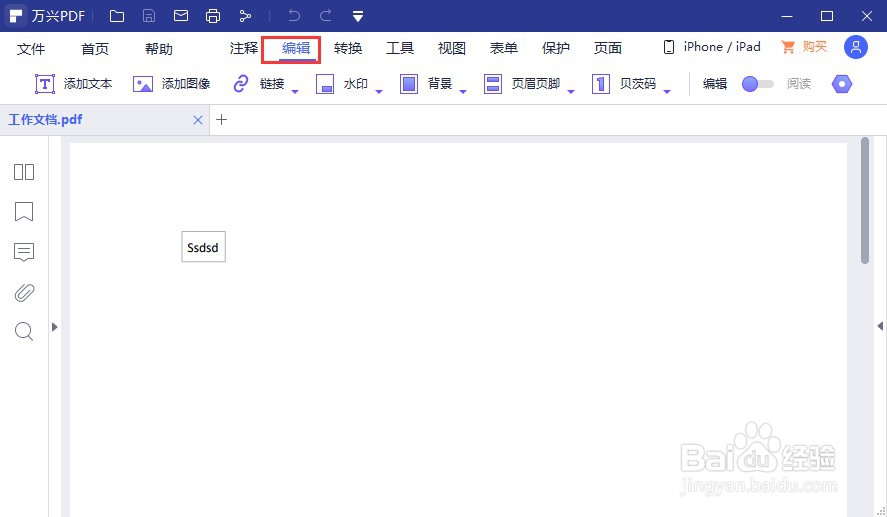Expand the left sidebar panel arrow
The image size is (887, 517).
tap(54, 327)
